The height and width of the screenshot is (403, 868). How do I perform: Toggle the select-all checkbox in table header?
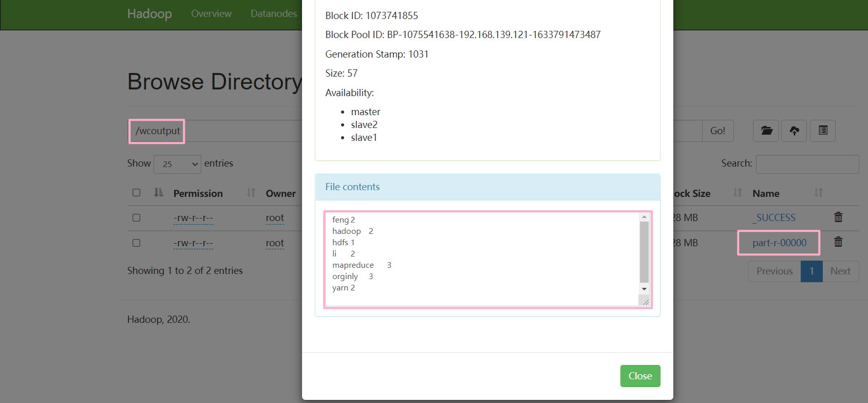(136, 192)
